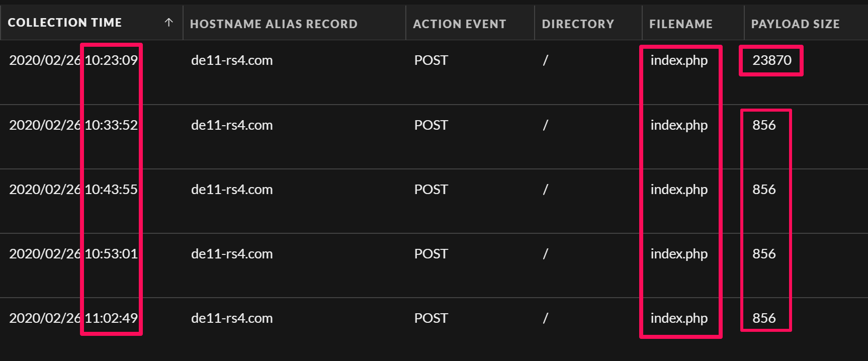Screen dimensions: 868x361
Task: Click the Directory column header
Action: click(x=578, y=24)
